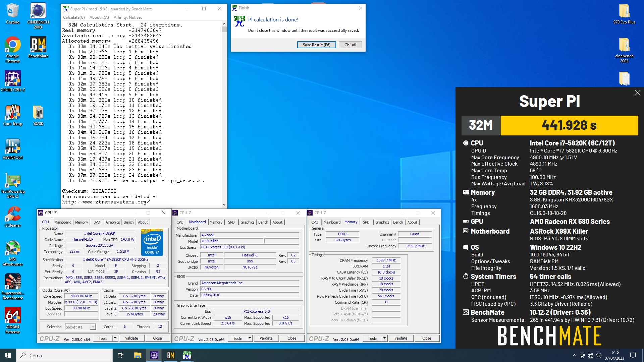Open Tools dropdown arrow in right CPU-Z
The image size is (644, 362).
coord(384,338)
